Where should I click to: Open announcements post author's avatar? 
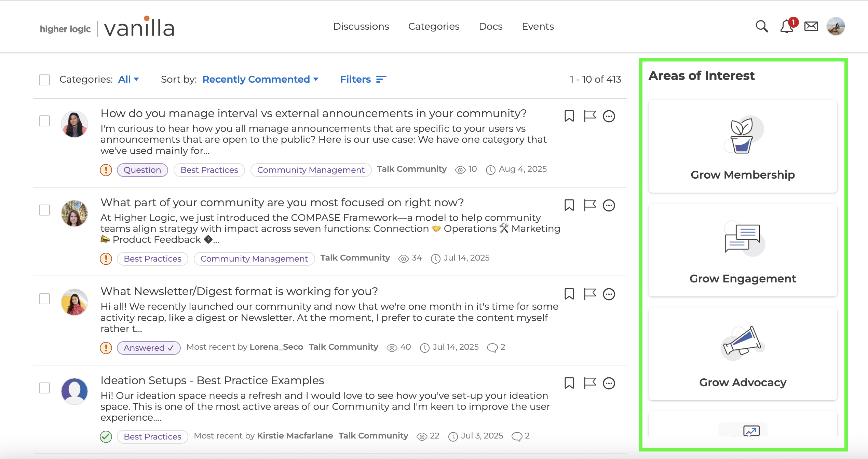pyautogui.click(x=74, y=124)
